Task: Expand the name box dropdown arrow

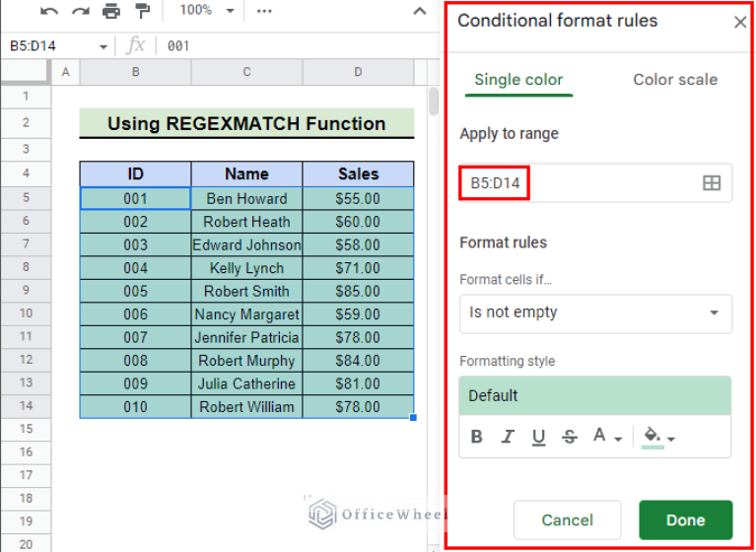Action: click(103, 46)
